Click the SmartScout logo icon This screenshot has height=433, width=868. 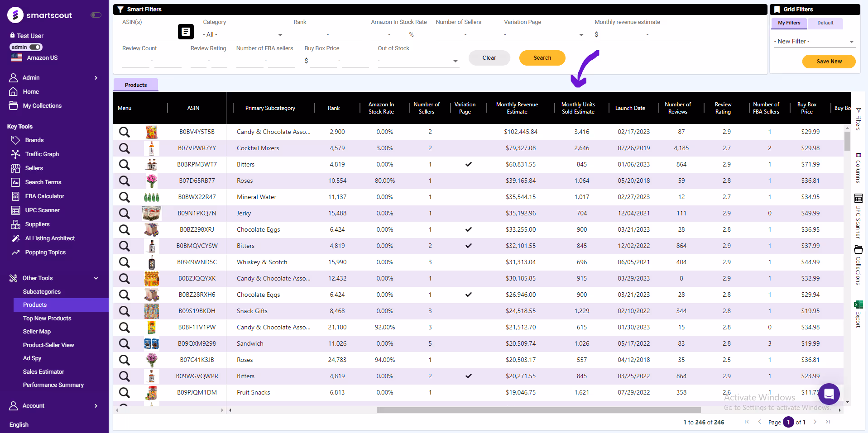tap(15, 15)
